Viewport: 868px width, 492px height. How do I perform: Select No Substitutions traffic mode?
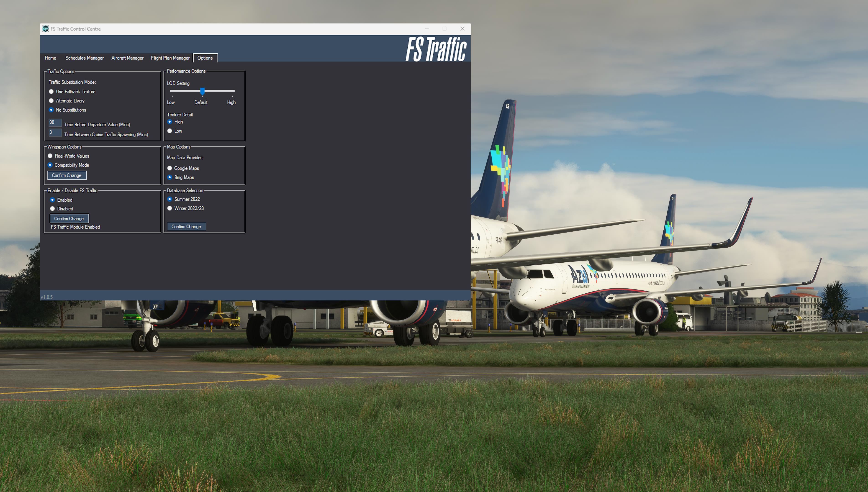coord(51,110)
